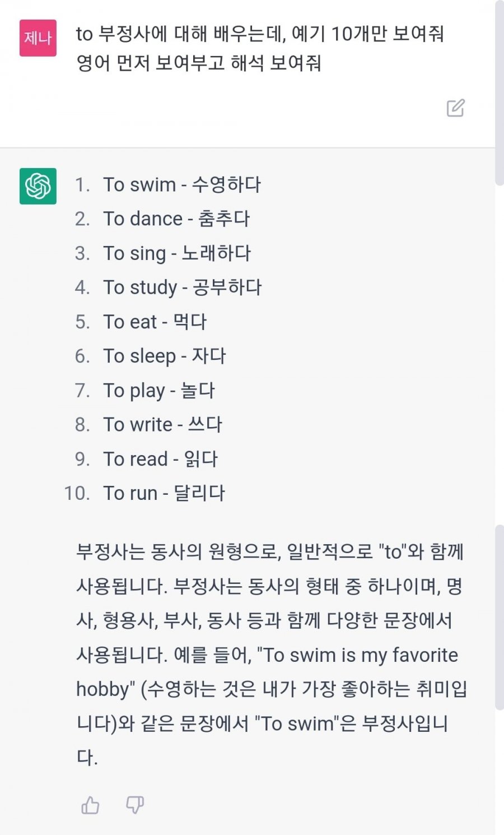Click the upper scrollbar thumb
Screen dimensions: 504x835
point(500,92)
